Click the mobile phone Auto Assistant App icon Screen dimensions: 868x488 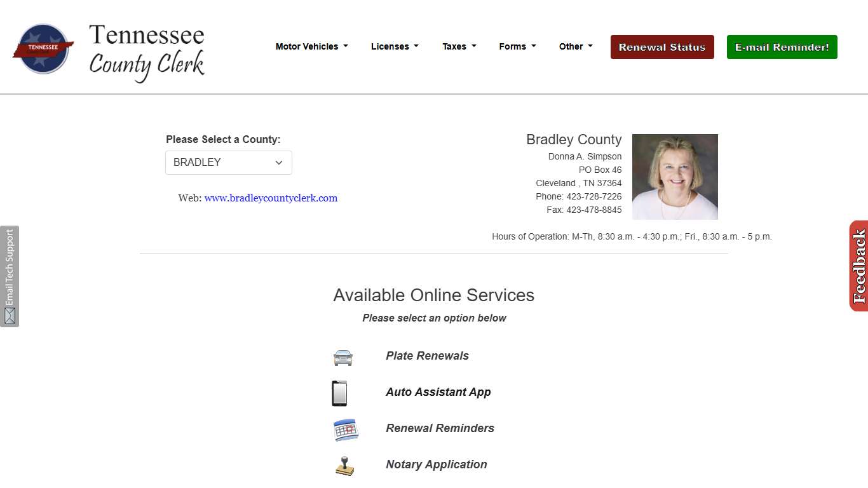point(340,392)
